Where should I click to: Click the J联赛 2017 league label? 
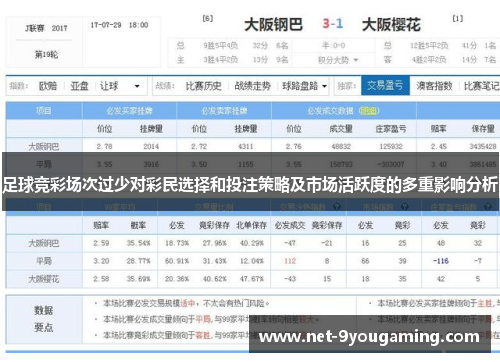(46, 28)
